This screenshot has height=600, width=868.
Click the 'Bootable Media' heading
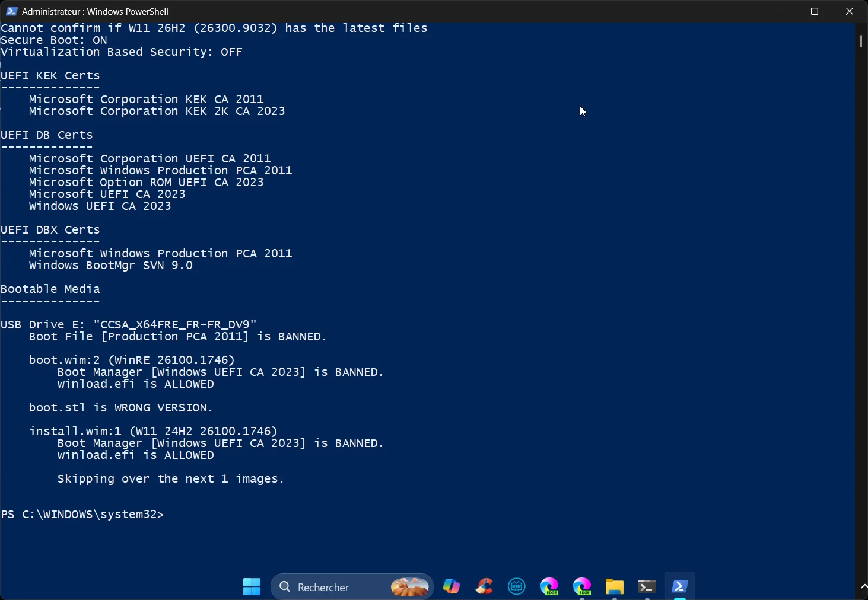coord(50,289)
